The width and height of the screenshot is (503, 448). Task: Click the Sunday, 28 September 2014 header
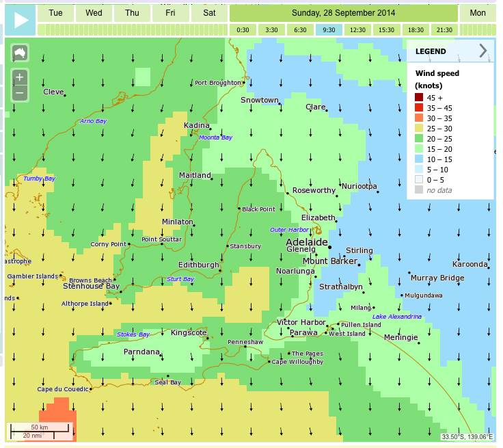click(x=343, y=13)
